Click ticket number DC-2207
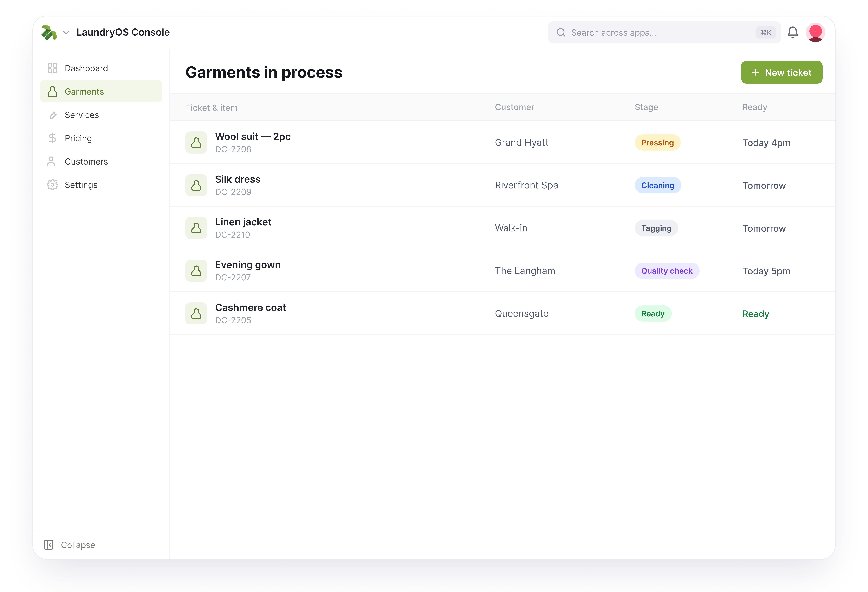 tap(233, 278)
